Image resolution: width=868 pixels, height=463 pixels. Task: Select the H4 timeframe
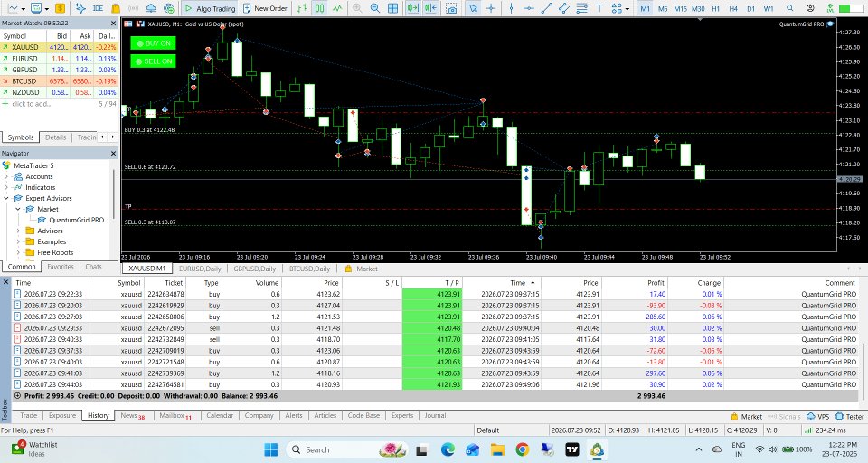pos(733,8)
